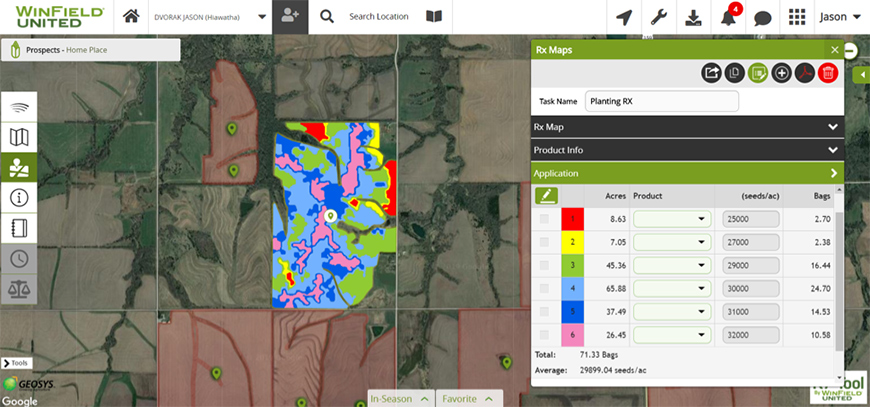
Task: Open Product dropdown for zone 3
Action: click(672, 265)
